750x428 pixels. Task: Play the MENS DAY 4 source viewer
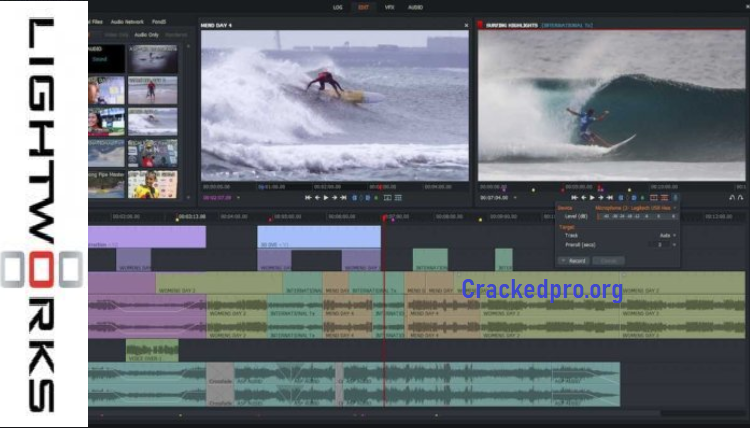coord(326,198)
